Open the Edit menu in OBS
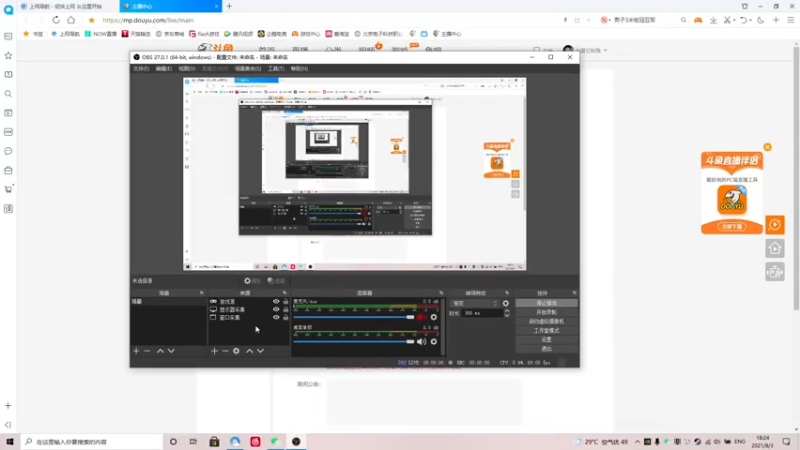 pyautogui.click(x=164, y=68)
